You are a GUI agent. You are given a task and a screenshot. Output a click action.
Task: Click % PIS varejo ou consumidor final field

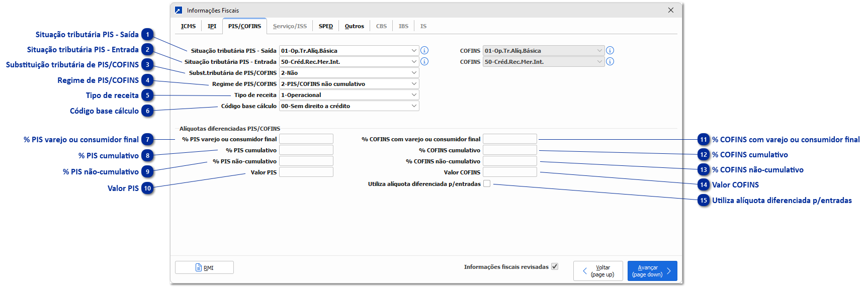click(x=306, y=139)
